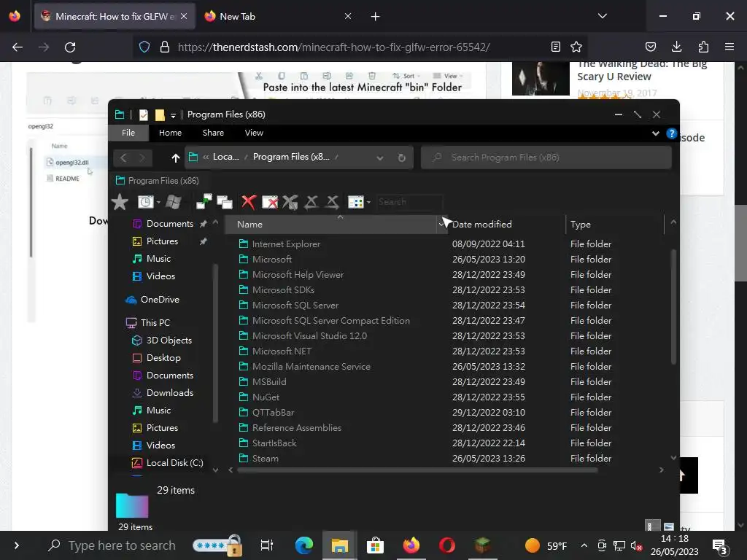This screenshot has width=747, height=560.
Task: Open the Name column filter dropdown
Action: pyautogui.click(x=440, y=225)
